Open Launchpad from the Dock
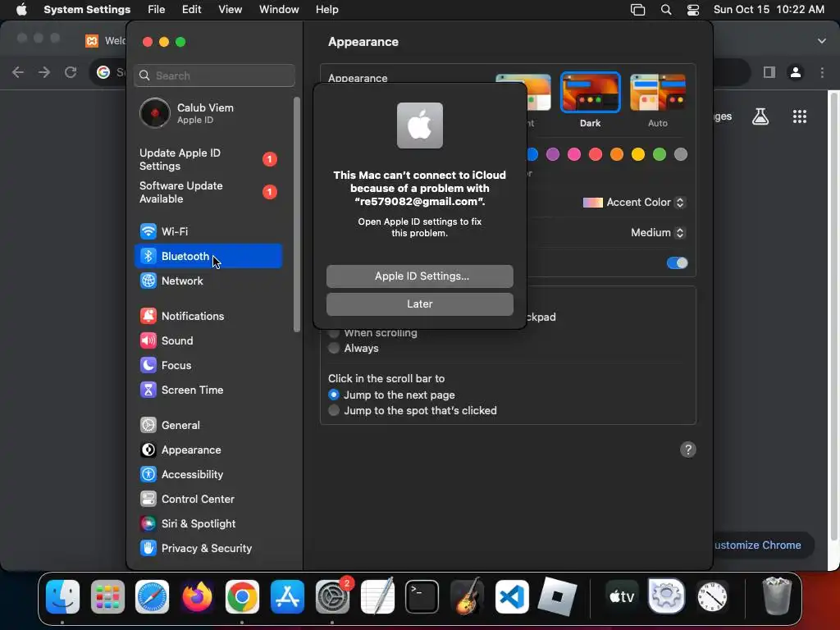 107,597
